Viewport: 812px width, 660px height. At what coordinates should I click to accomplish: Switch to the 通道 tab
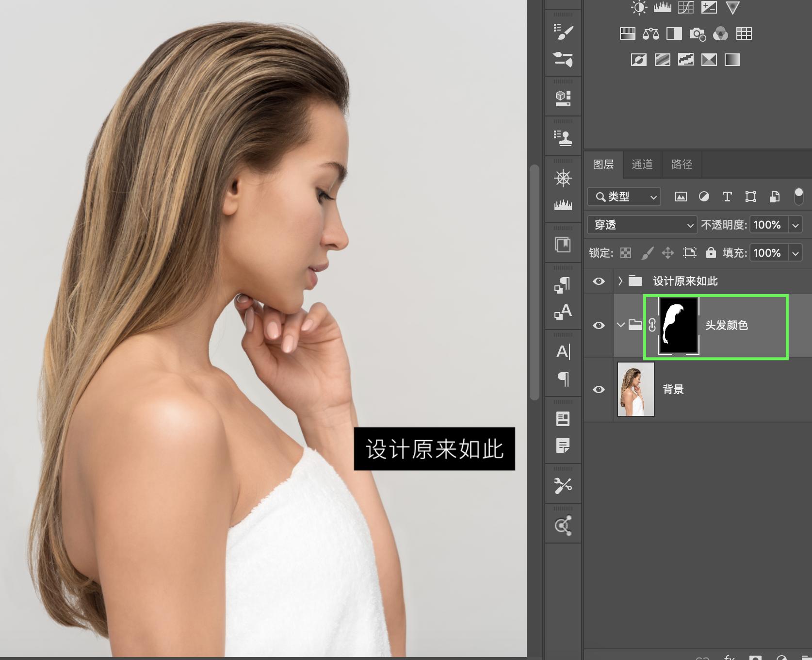[x=642, y=165]
